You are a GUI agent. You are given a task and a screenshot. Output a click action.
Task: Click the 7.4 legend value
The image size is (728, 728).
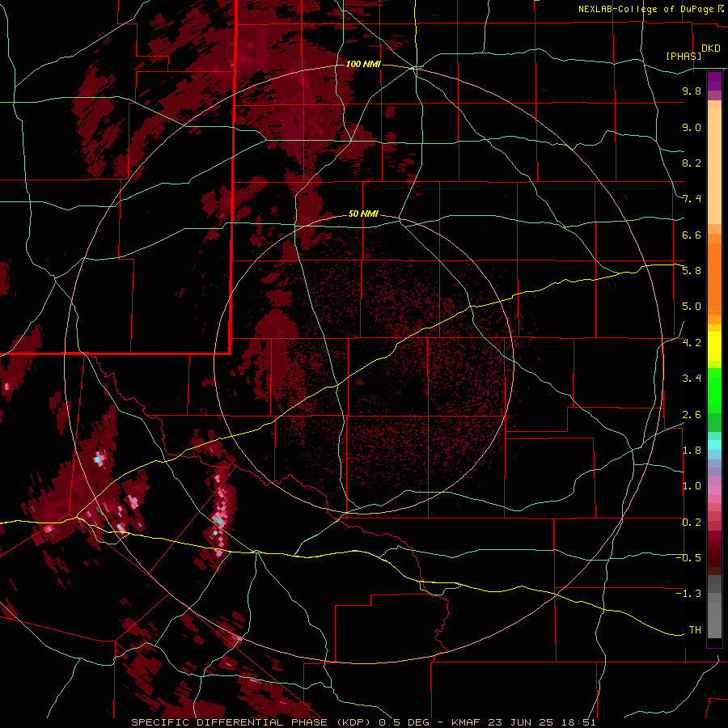692,199
